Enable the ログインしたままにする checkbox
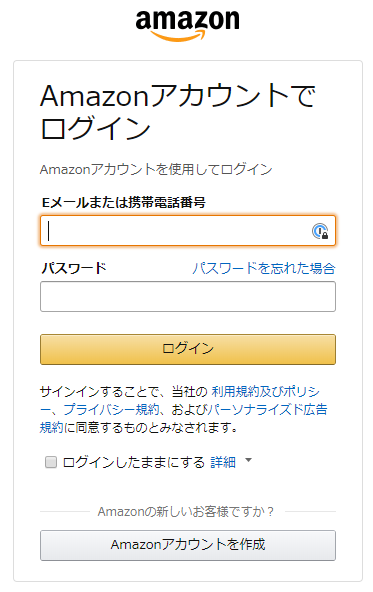The width and height of the screenshot is (373, 592). pos(51,462)
